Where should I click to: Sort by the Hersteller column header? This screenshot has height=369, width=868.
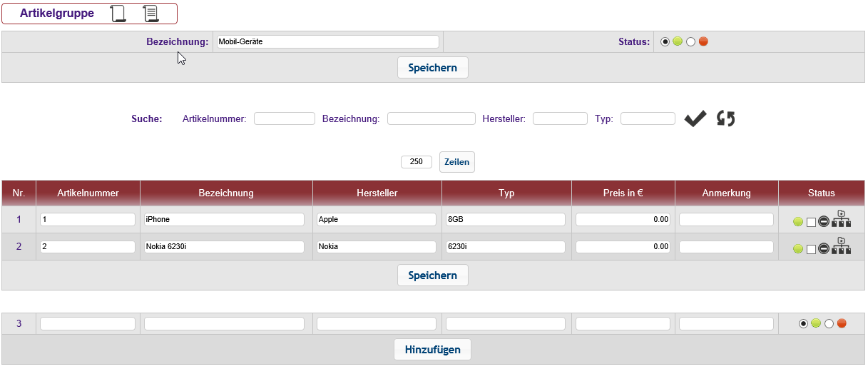click(x=377, y=193)
